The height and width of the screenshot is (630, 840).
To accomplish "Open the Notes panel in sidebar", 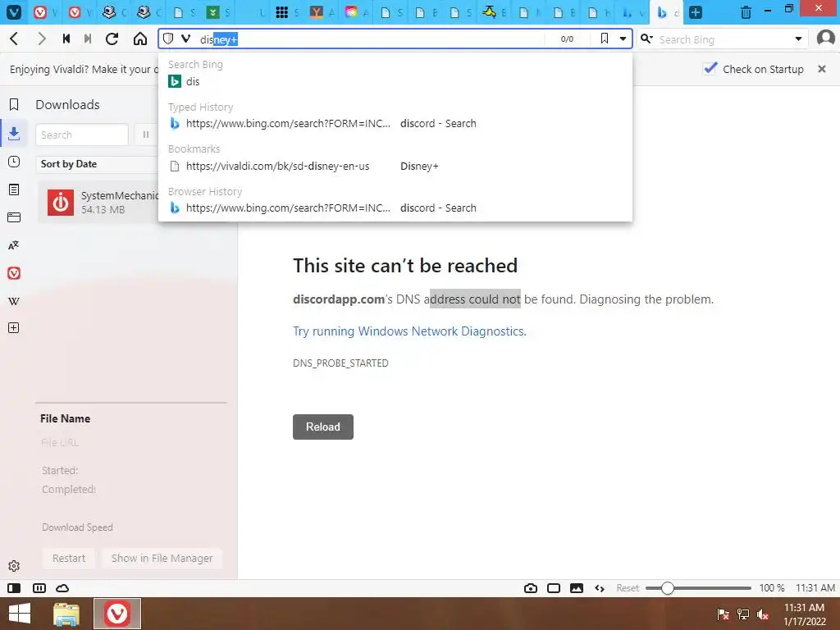I will coord(14,189).
